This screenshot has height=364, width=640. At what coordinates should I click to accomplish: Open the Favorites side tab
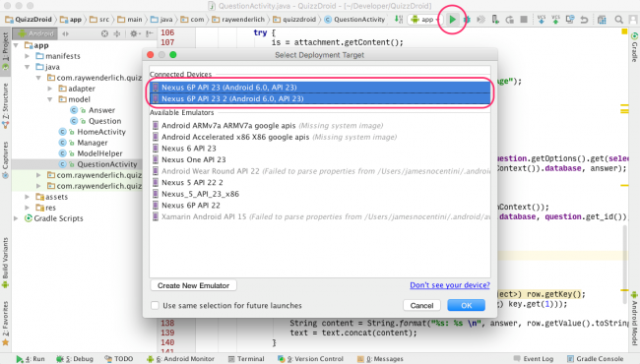pyautogui.click(x=5, y=323)
